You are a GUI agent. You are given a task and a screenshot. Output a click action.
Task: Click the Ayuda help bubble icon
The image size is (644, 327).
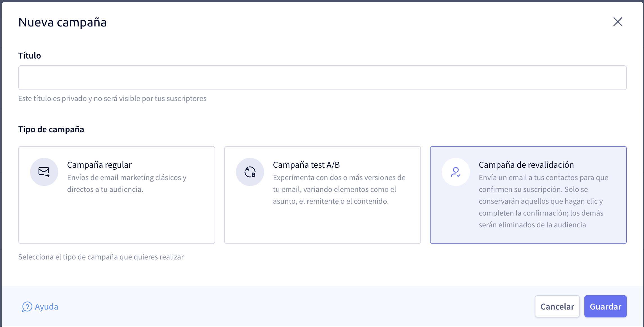pos(27,306)
